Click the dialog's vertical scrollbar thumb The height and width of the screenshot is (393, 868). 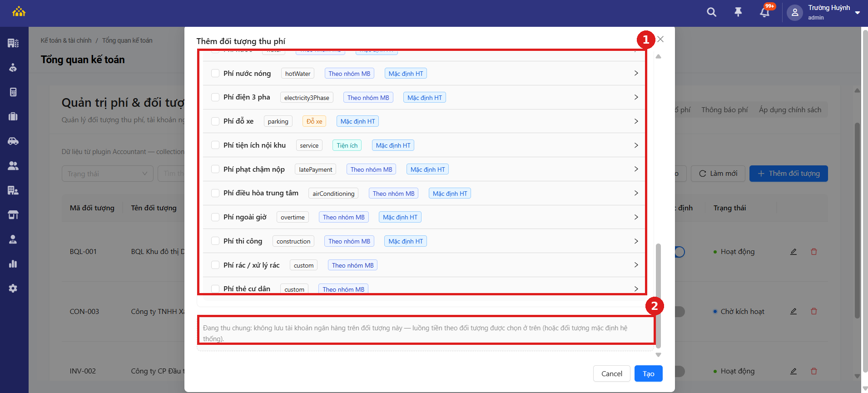[x=658, y=296]
